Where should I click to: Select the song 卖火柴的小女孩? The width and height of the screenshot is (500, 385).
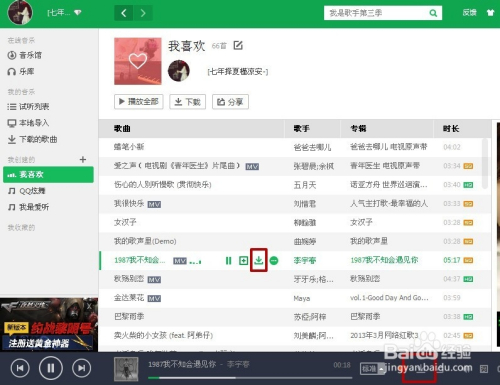(x=163, y=336)
